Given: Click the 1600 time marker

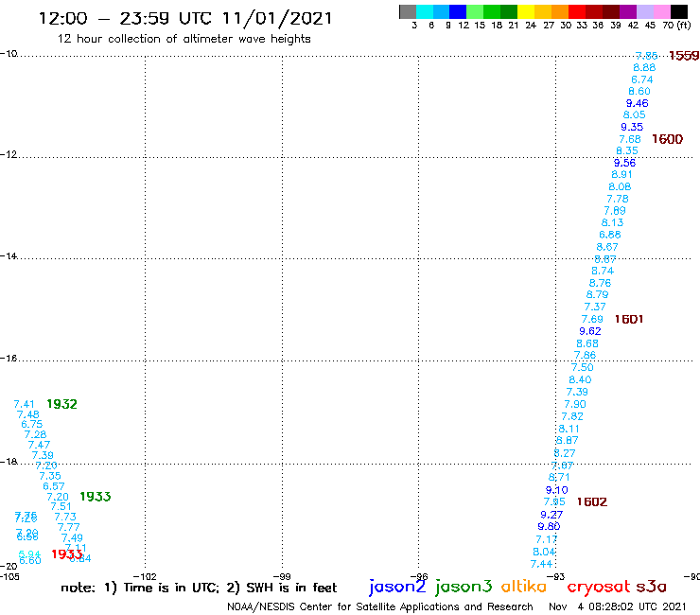Looking at the screenshot, I should tap(668, 139).
